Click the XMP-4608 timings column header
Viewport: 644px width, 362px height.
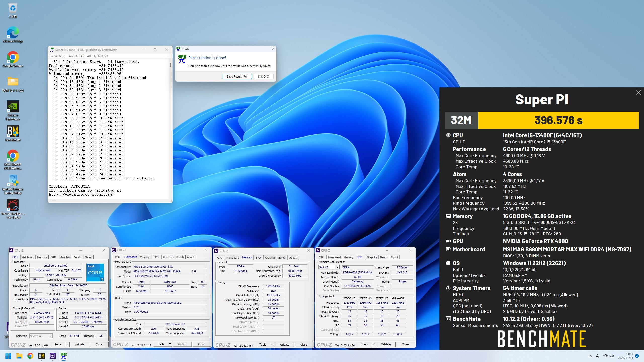point(398,298)
